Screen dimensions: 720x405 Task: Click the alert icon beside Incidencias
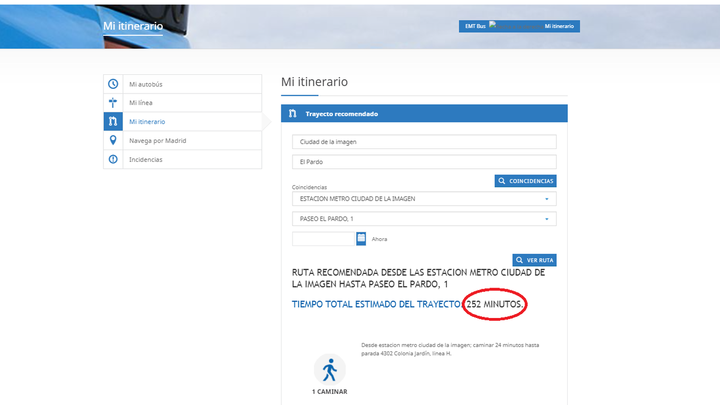click(x=113, y=160)
